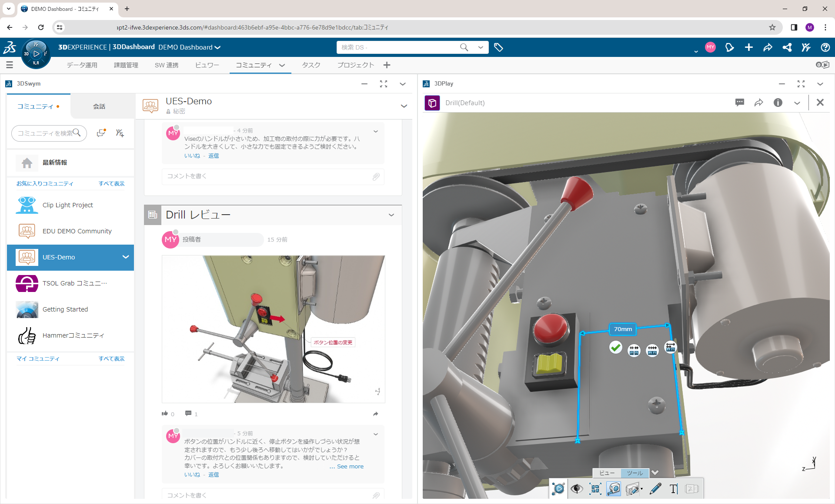Select the pencil annotation tool
This screenshot has height=504, width=835.
[x=655, y=489]
